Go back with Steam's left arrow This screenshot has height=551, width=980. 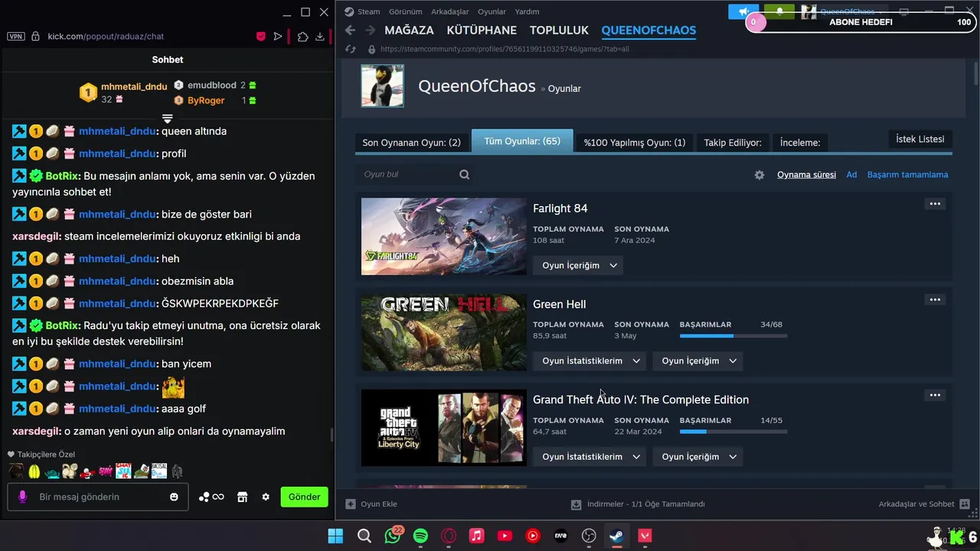[x=350, y=31]
